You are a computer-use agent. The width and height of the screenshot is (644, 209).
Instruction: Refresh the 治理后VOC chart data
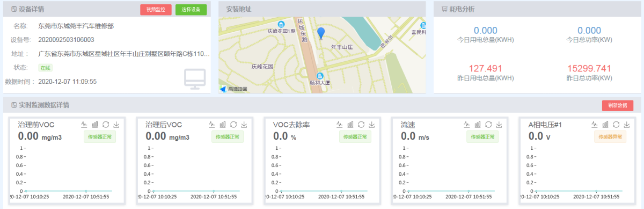click(x=233, y=125)
